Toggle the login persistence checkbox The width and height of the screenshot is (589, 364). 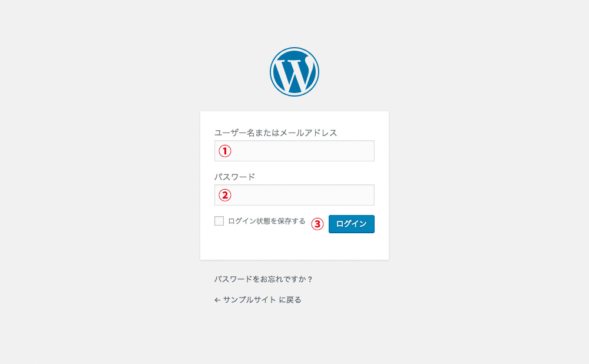[219, 220]
